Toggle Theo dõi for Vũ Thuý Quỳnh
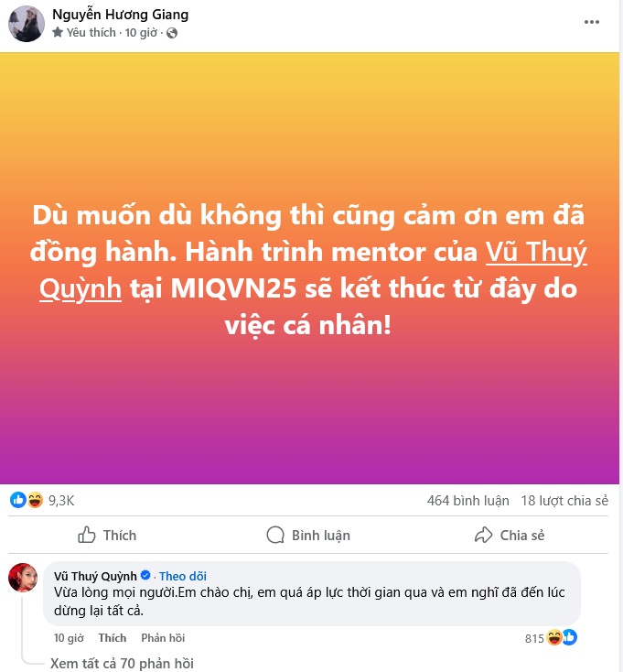 (183, 576)
